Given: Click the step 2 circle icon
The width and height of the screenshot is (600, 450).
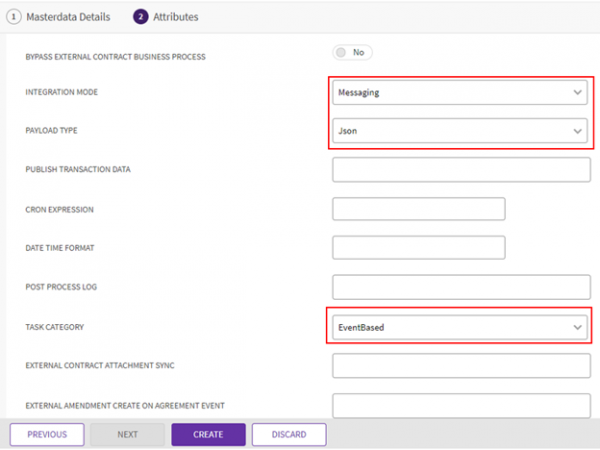Looking at the screenshot, I should click(x=141, y=17).
